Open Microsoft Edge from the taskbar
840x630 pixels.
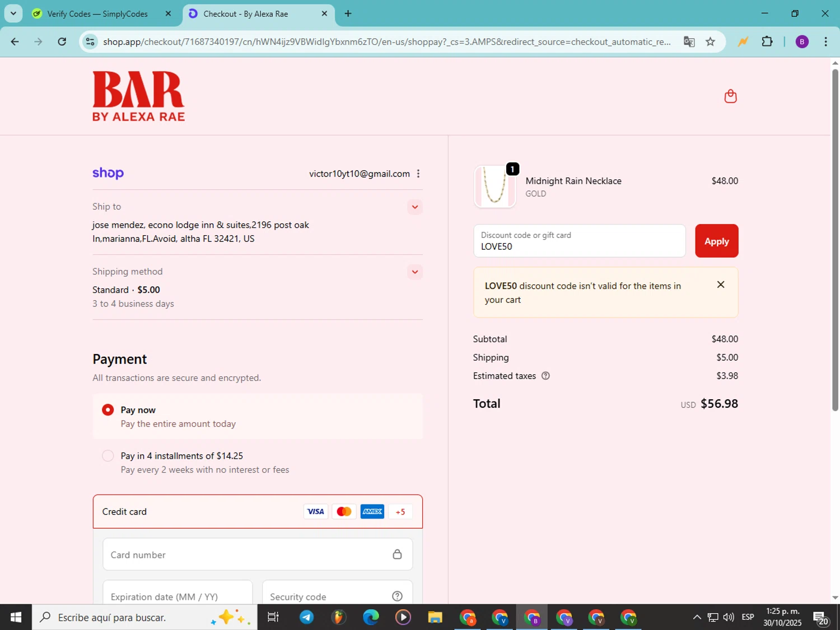(x=371, y=617)
